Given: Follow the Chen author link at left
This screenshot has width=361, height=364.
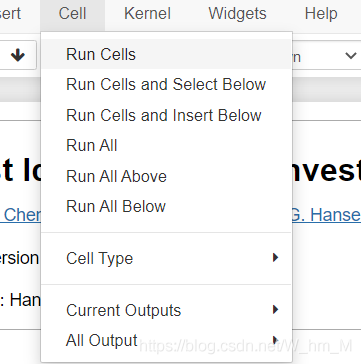Looking at the screenshot, I should pos(20,215).
